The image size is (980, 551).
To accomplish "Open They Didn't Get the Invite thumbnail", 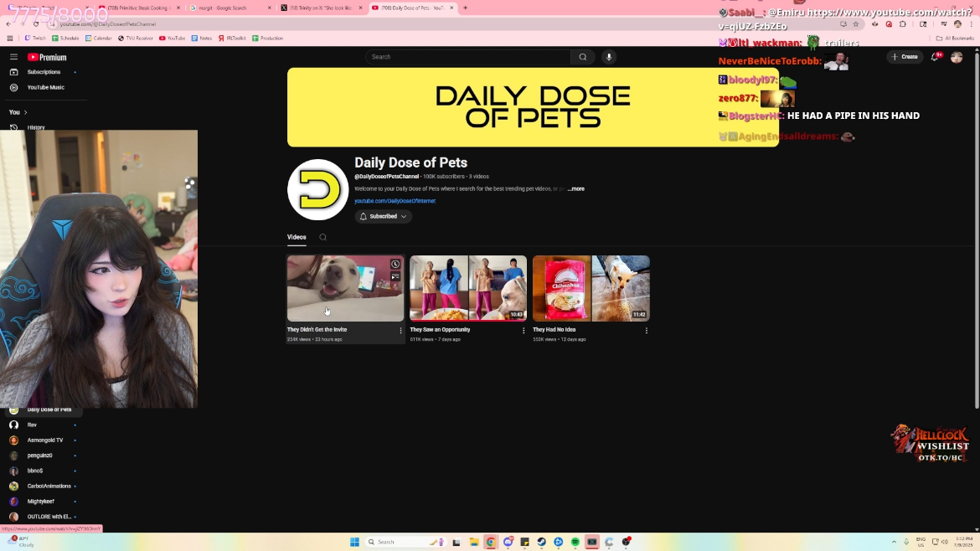I will click(x=345, y=288).
